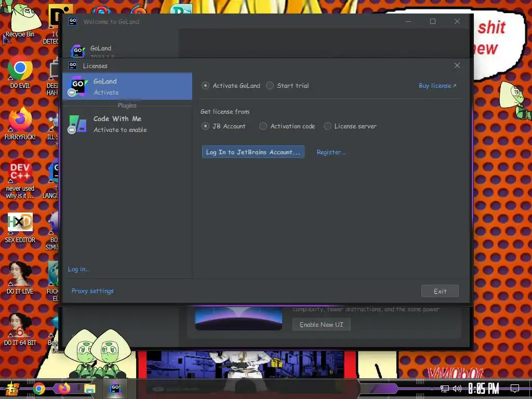Click the GoLand logo in Welcome window
532x399 pixels.
tap(78, 51)
